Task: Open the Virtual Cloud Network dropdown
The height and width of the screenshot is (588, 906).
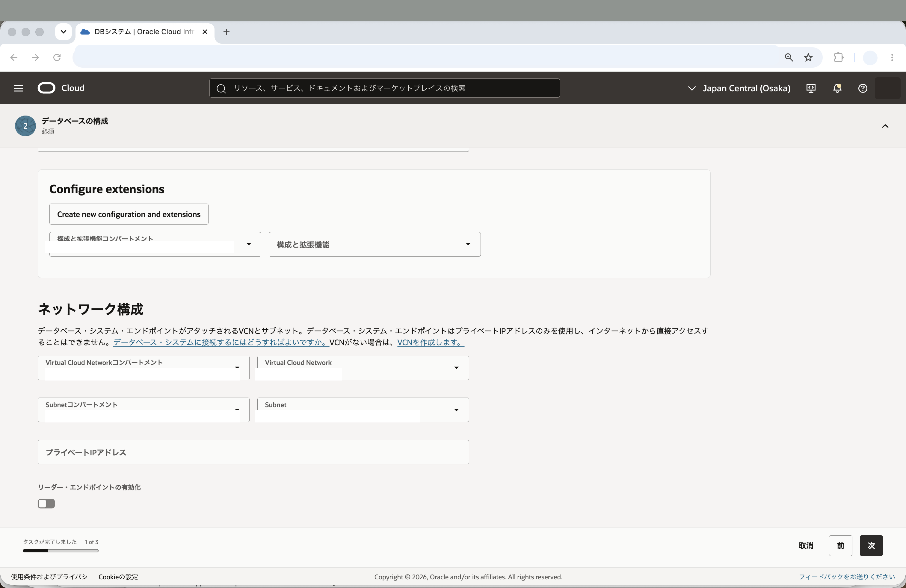Action: tap(363, 368)
